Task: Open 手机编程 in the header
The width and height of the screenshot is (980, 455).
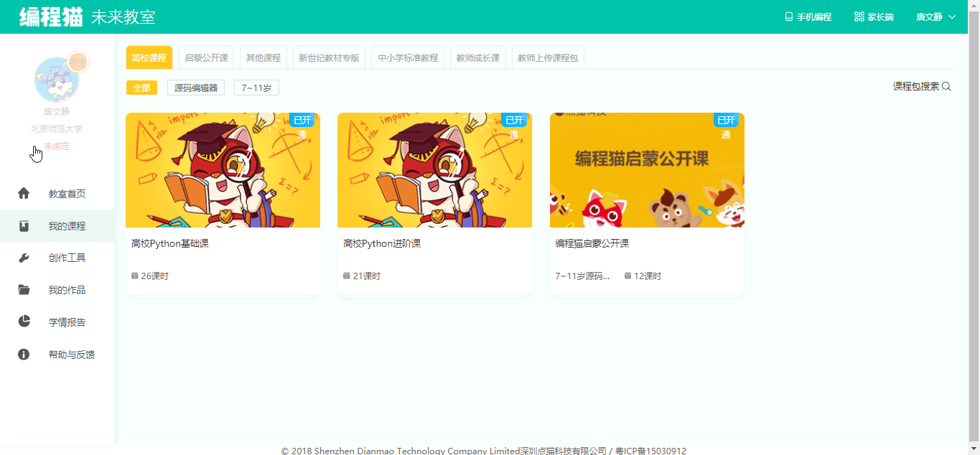Action: tap(814, 17)
